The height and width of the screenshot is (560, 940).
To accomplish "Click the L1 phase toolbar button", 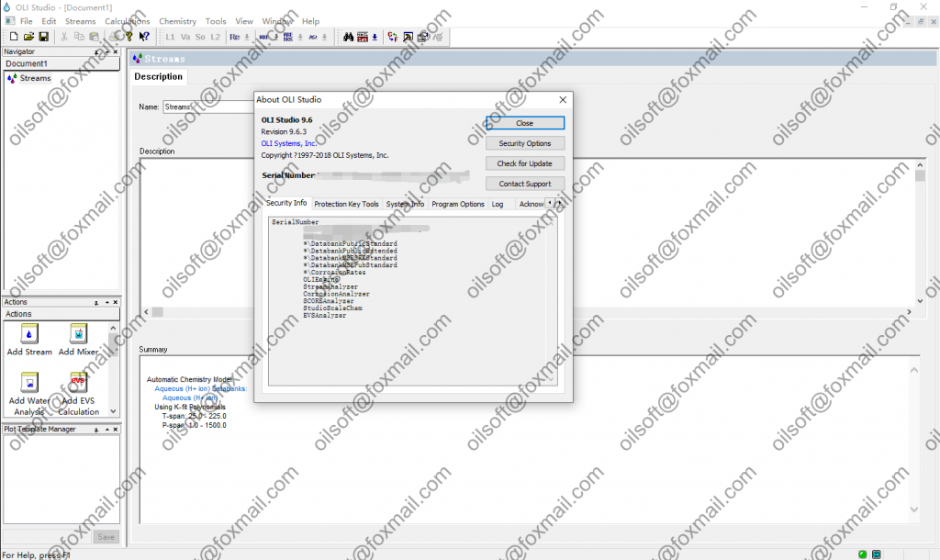I will pos(170,37).
